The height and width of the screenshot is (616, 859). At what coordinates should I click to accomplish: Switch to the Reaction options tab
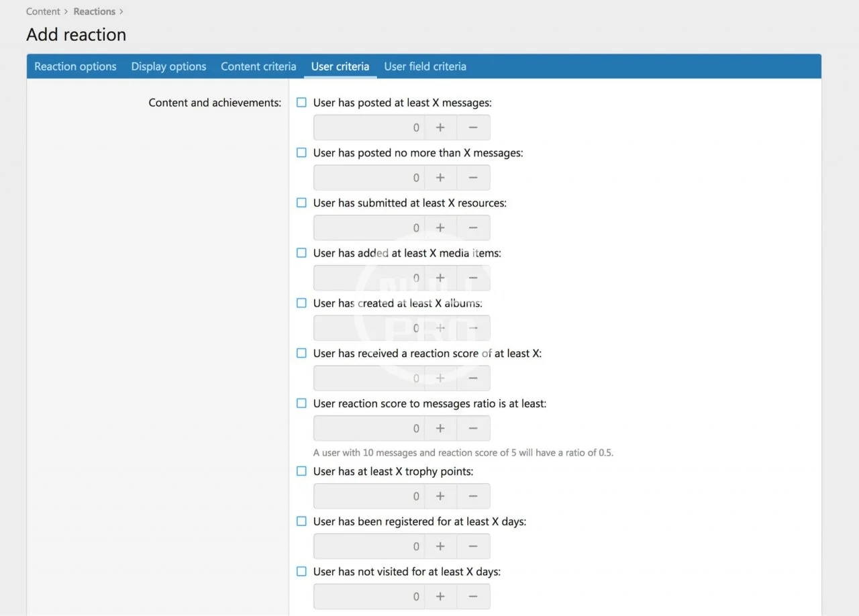pyautogui.click(x=75, y=66)
